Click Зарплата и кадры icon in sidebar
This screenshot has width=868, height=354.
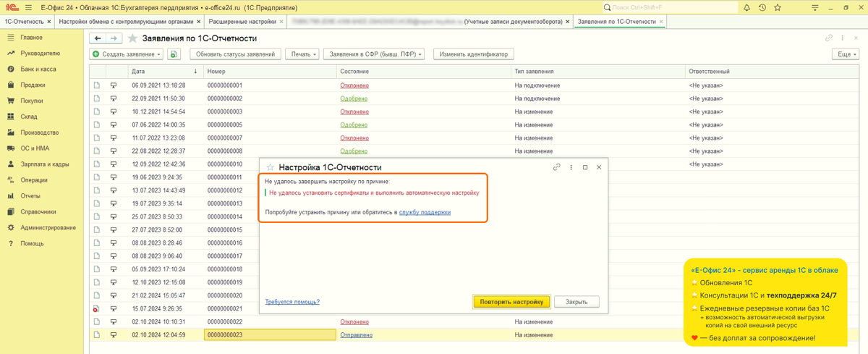pyautogui.click(x=11, y=164)
